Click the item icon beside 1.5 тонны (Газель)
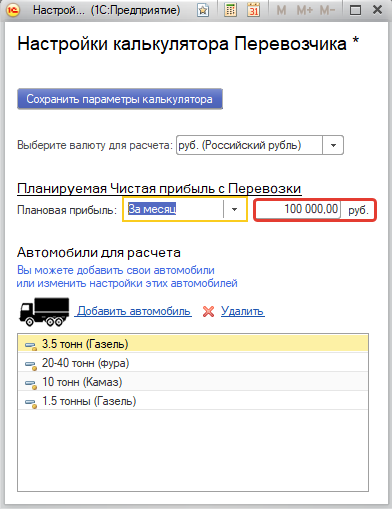Image resolution: width=392 pixels, height=509 pixels. click(31, 403)
